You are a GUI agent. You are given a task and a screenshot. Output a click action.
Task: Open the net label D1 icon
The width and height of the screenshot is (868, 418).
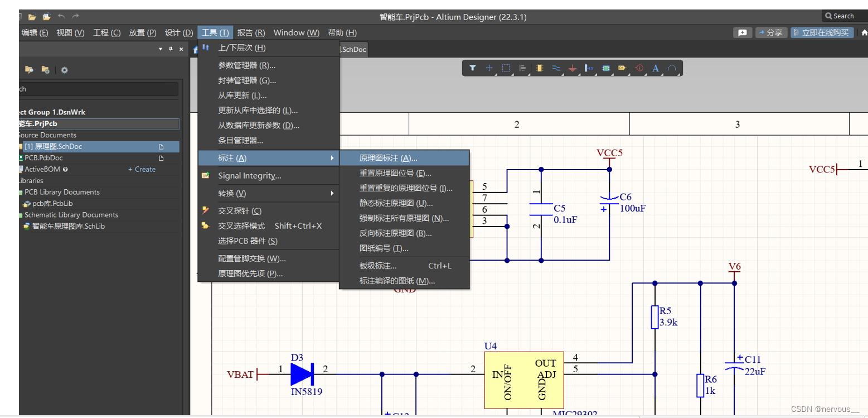(x=623, y=68)
